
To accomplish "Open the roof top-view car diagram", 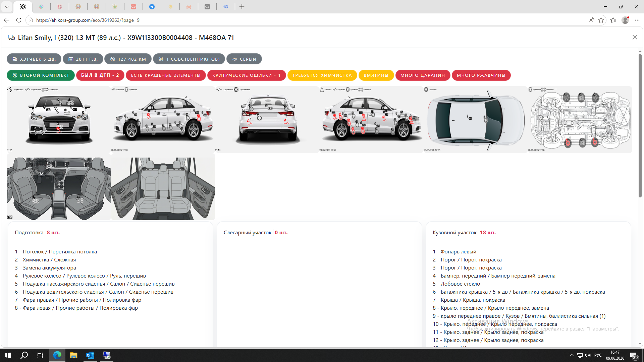I will [x=476, y=120].
